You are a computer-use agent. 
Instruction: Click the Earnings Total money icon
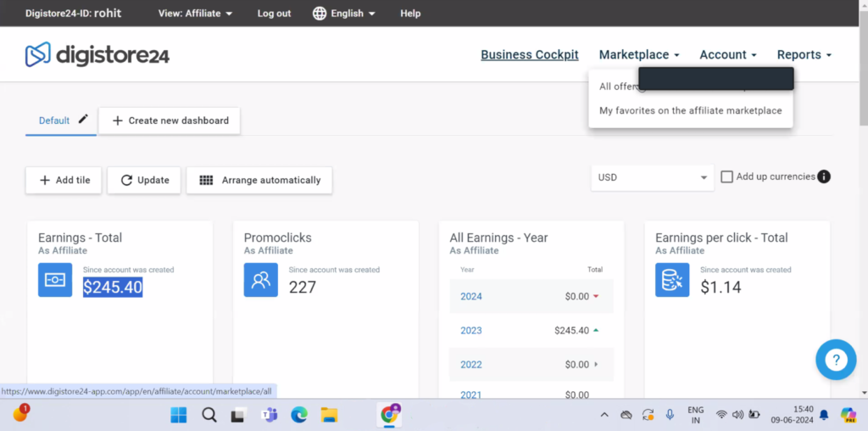click(x=55, y=280)
